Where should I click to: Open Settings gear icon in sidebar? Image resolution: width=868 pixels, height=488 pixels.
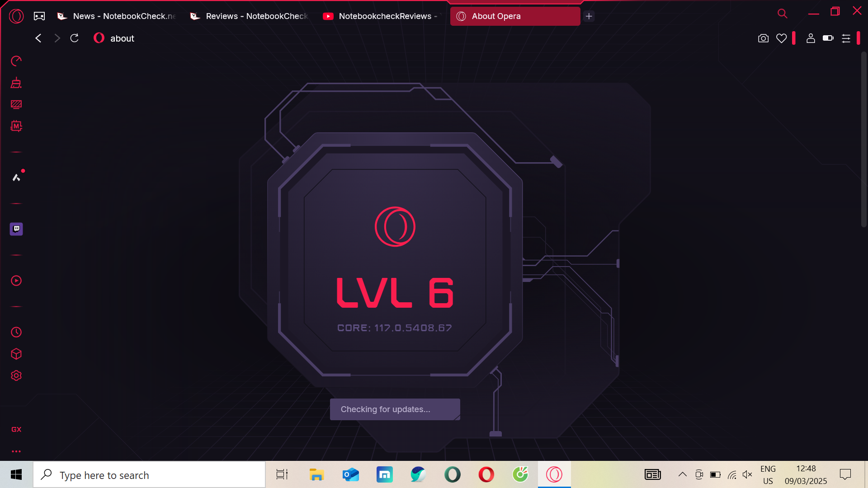[x=16, y=375]
